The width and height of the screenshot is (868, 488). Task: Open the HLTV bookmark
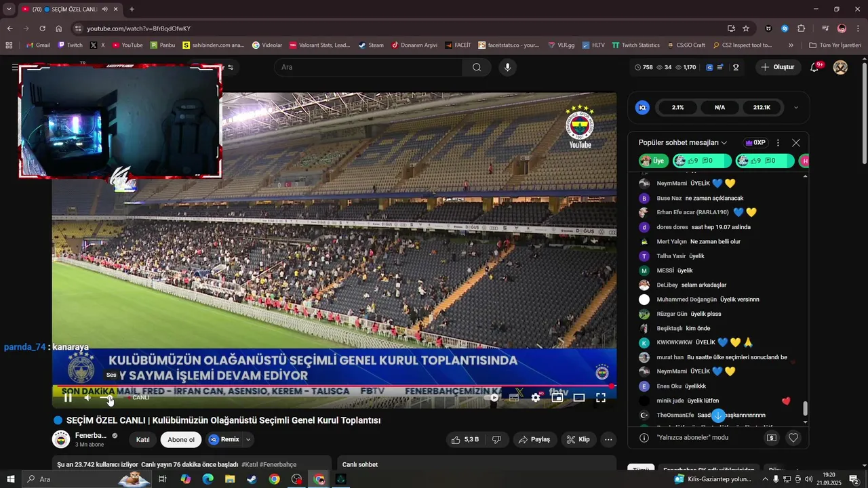tap(593, 45)
